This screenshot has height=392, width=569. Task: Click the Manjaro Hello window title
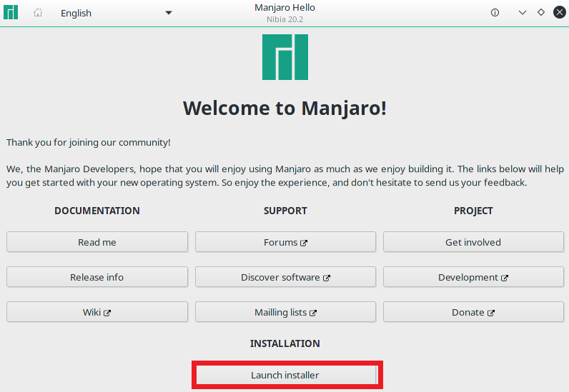pos(285,8)
